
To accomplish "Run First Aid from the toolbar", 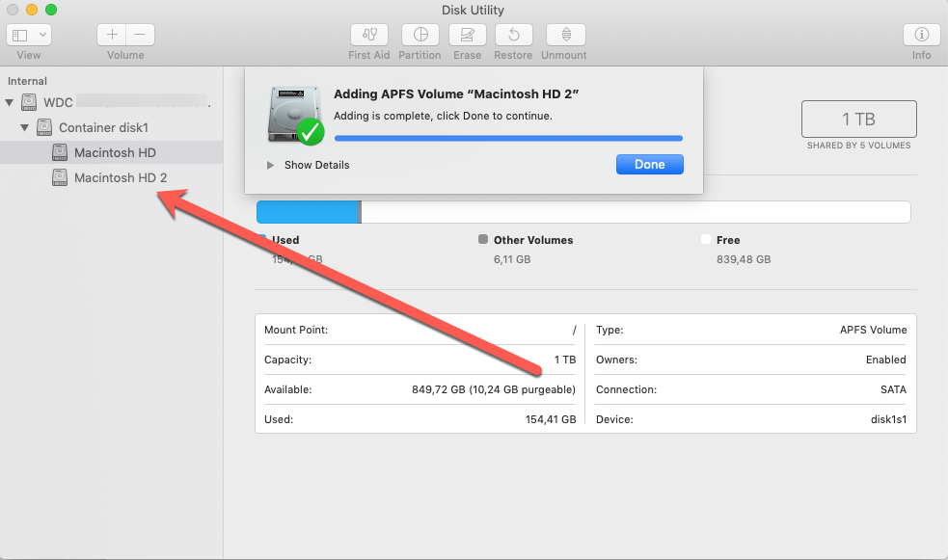I will click(368, 36).
